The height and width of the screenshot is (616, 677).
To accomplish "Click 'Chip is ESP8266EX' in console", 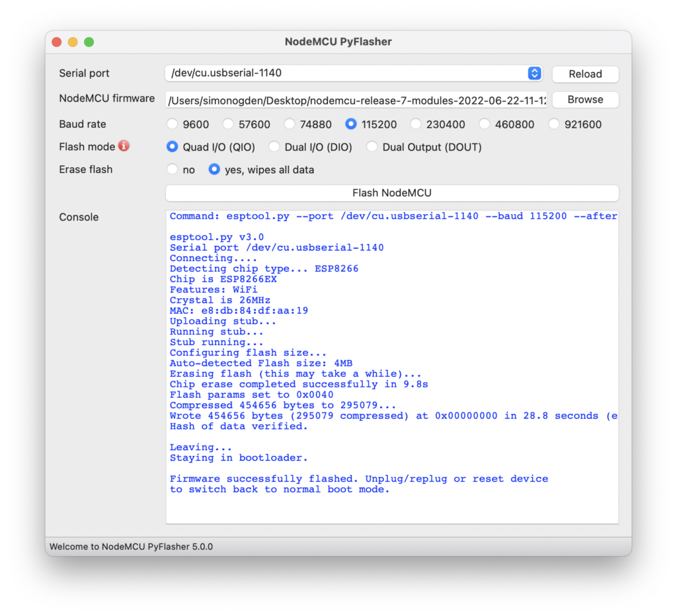I will (223, 280).
